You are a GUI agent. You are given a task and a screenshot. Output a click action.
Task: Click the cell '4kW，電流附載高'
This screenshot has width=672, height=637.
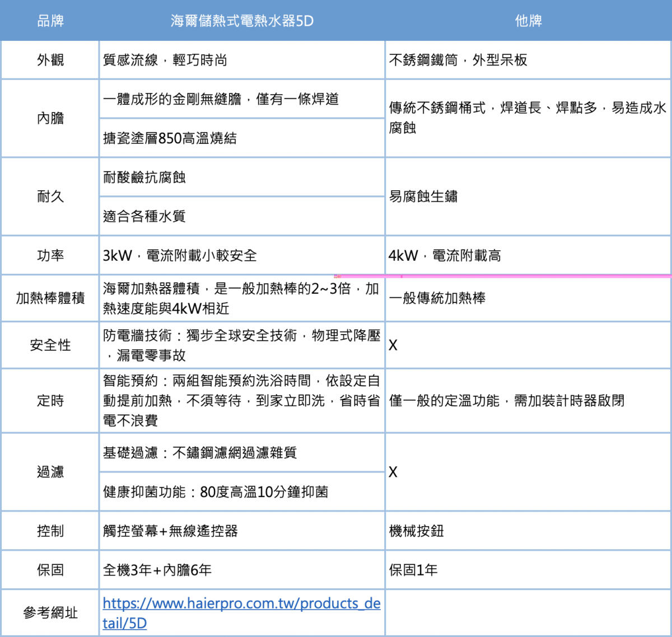pos(528,255)
